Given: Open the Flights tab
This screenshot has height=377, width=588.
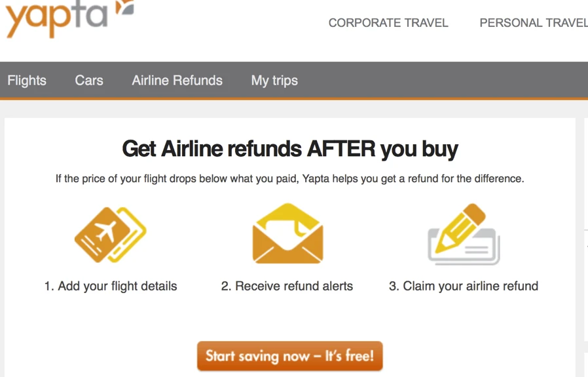Looking at the screenshot, I should click(x=27, y=81).
